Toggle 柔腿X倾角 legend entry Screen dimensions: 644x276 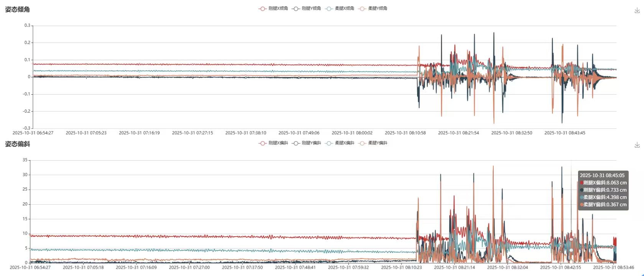[x=340, y=8]
